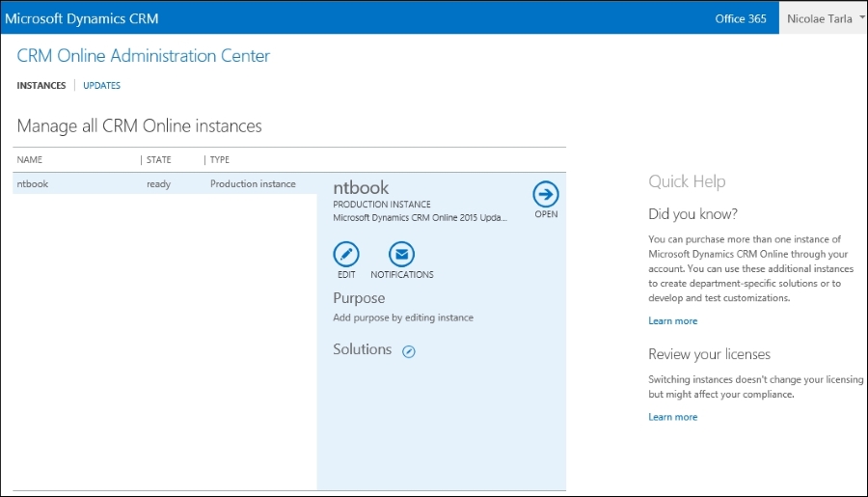868x497 pixels.
Task: Click the 'Production instance' type cell
Action: click(253, 184)
